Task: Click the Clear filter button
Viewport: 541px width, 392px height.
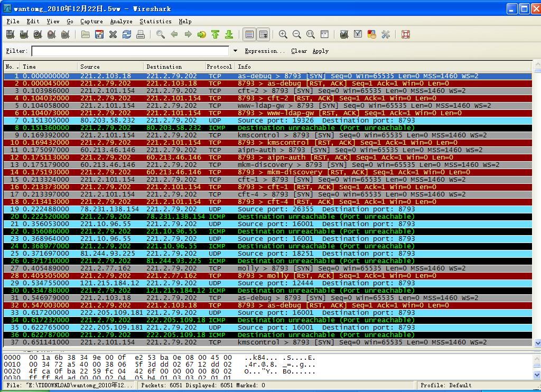Action: point(299,51)
